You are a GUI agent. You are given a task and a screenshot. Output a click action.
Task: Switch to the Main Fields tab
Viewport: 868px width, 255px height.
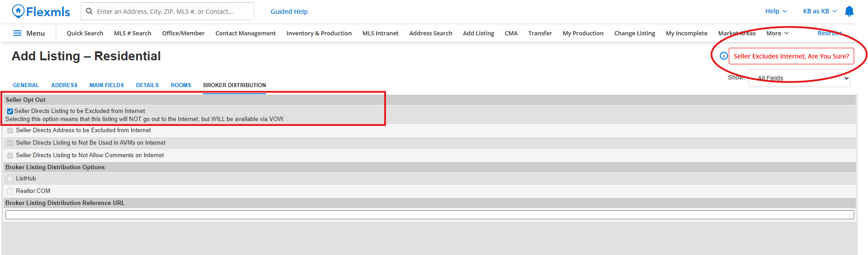pos(107,85)
